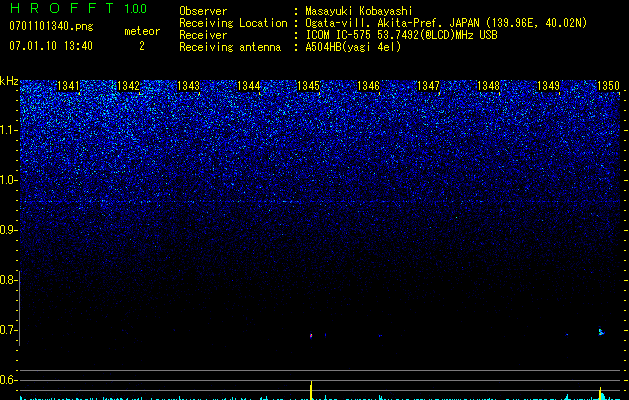Click the 1343 time marker
629x400 pixels.
(x=188, y=86)
